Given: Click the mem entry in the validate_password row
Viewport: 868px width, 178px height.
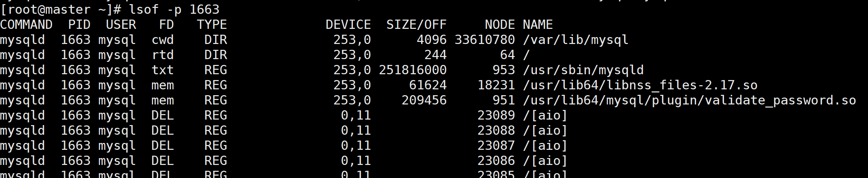Looking at the screenshot, I should coord(163,100).
